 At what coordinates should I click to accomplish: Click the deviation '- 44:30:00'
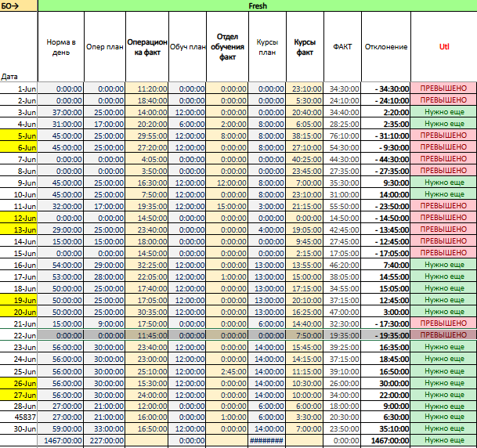386,159
